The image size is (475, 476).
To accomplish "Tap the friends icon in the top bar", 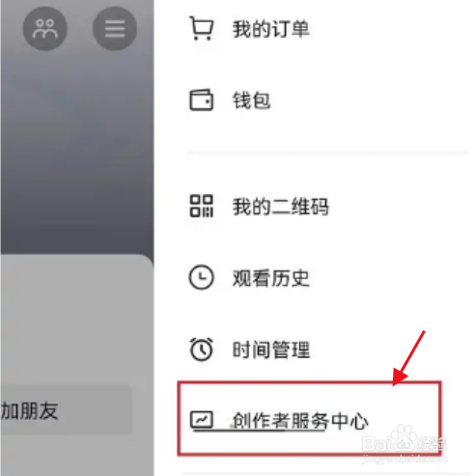I will point(45,29).
